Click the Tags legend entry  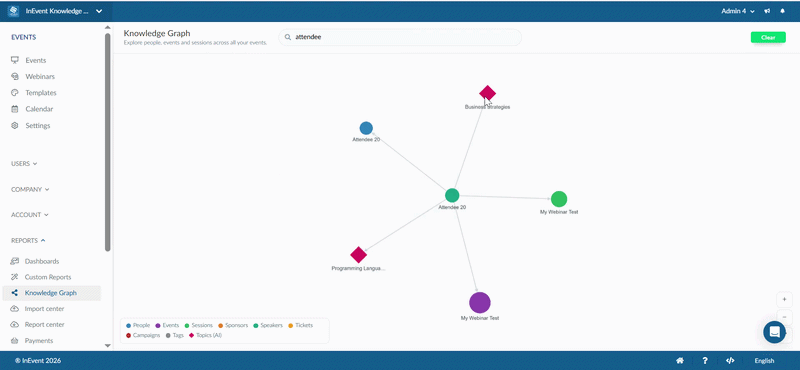[x=174, y=336]
